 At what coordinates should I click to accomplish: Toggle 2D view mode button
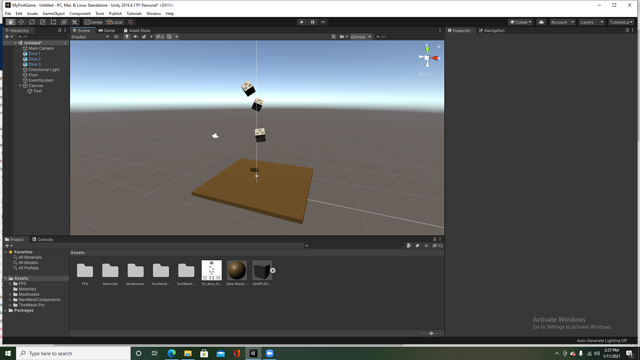[116, 37]
